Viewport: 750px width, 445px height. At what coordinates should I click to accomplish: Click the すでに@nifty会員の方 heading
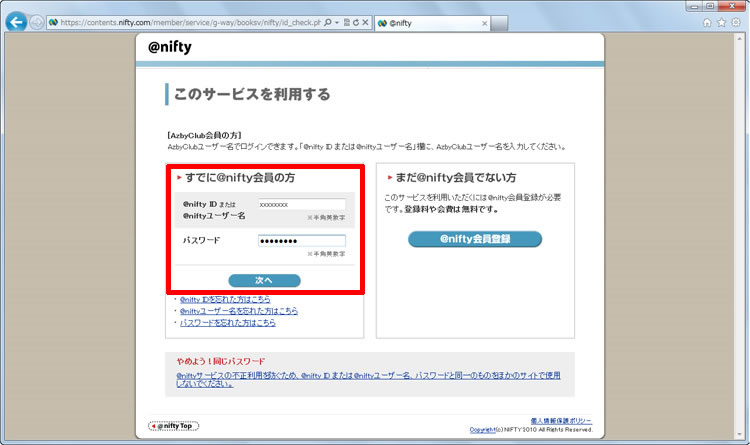coord(240,178)
